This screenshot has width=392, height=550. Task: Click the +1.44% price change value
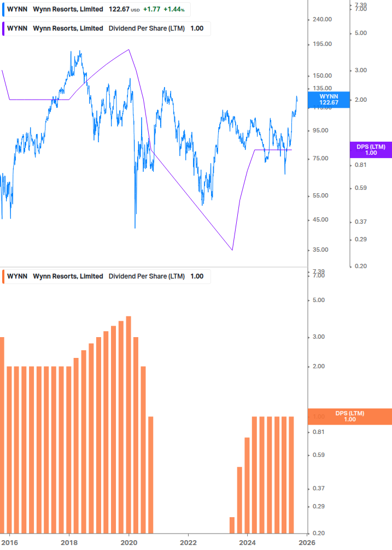175,9
